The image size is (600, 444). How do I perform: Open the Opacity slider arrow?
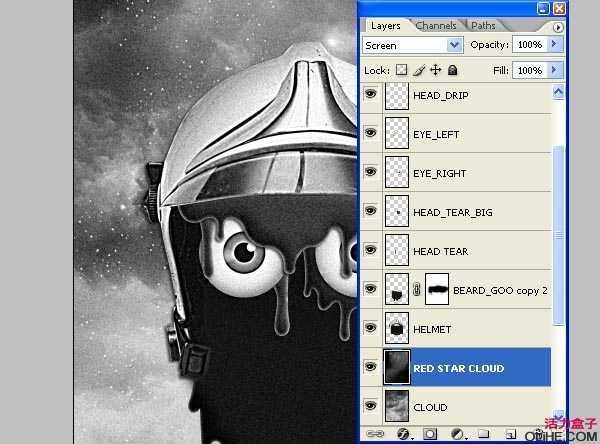[555, 45]
